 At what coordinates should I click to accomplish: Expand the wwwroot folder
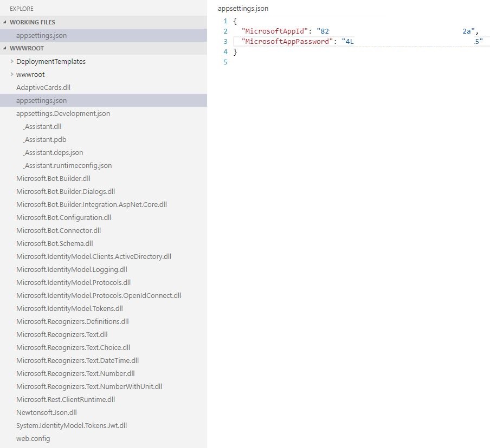coord(12,74)
